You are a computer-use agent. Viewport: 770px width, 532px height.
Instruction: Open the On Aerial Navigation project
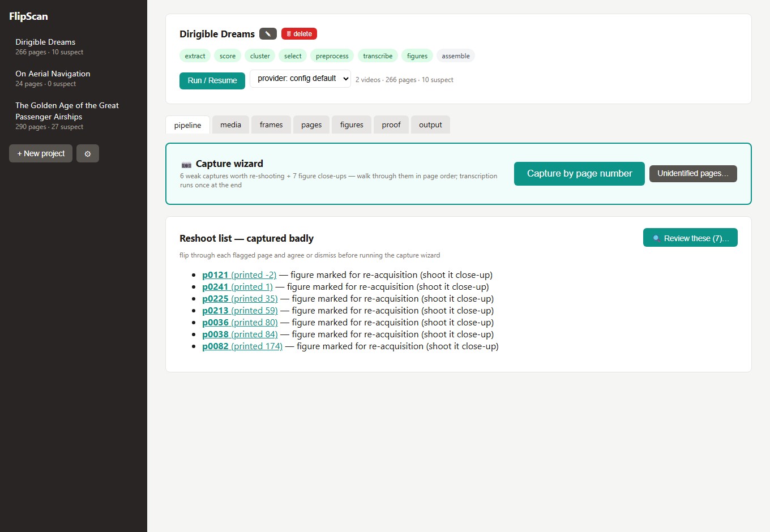pyautogui.click(x=74, y=78)
